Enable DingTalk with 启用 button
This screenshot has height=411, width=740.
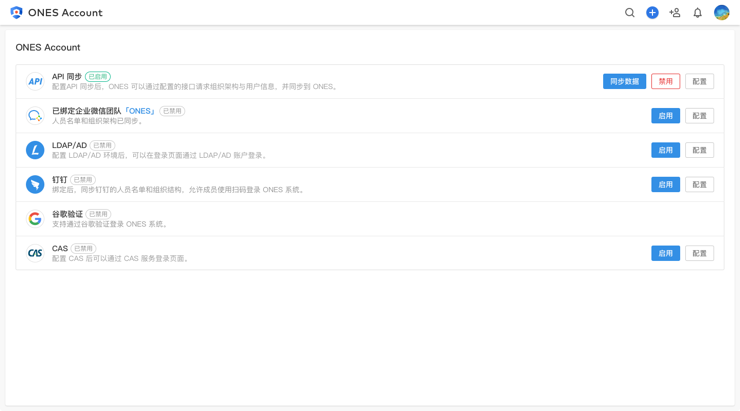pyautogui.click(x=665, y=184)
